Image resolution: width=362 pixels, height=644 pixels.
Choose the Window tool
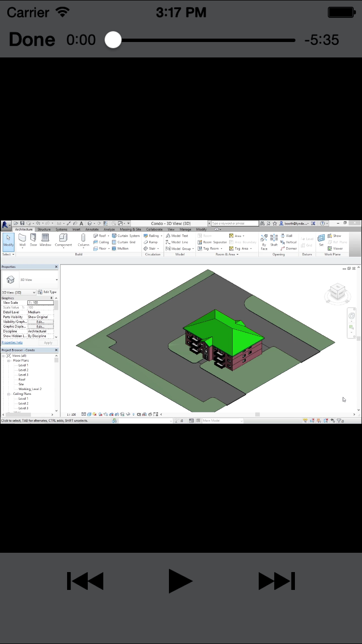[x=45, y=240]
